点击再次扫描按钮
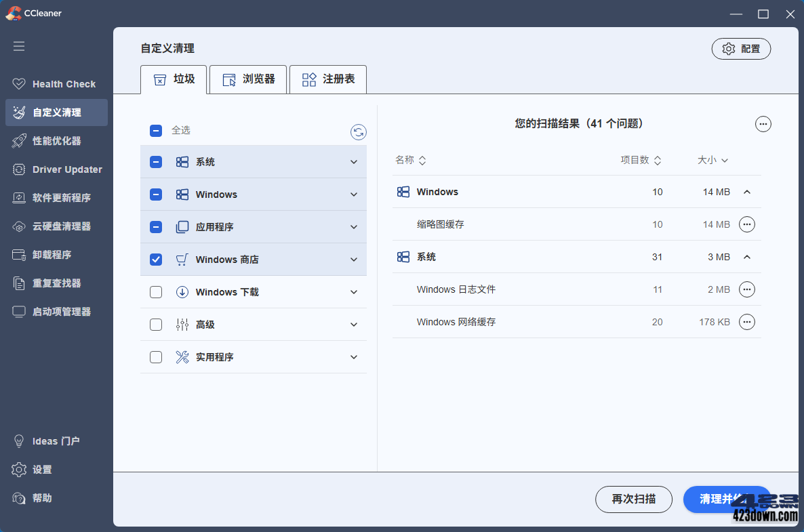Image resolution: width=804 pixels, height=532 pixels. click(x=633, y=499)
